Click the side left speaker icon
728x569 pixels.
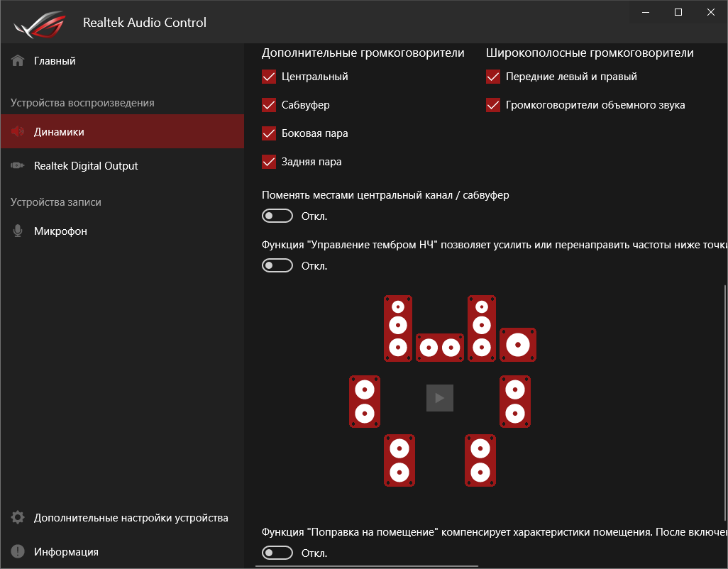click(365, 402)
